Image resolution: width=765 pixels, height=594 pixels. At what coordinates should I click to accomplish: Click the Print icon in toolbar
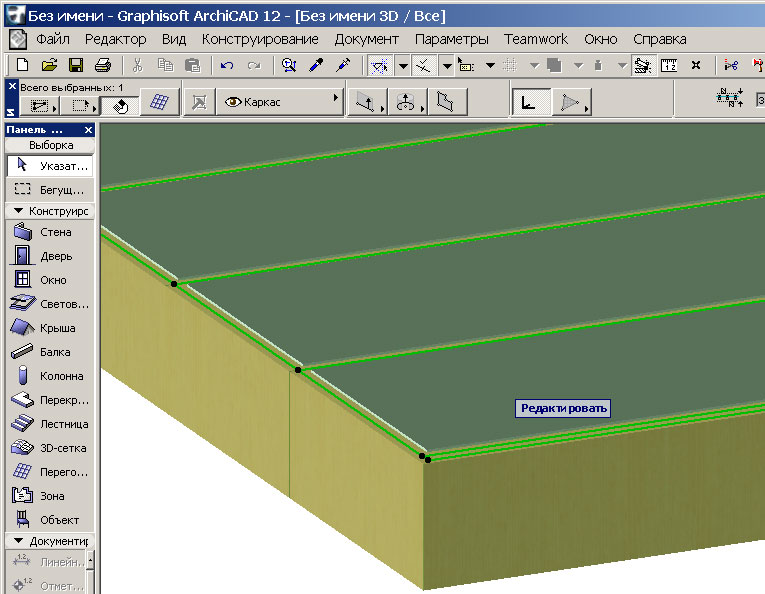[x=102, y=66]
